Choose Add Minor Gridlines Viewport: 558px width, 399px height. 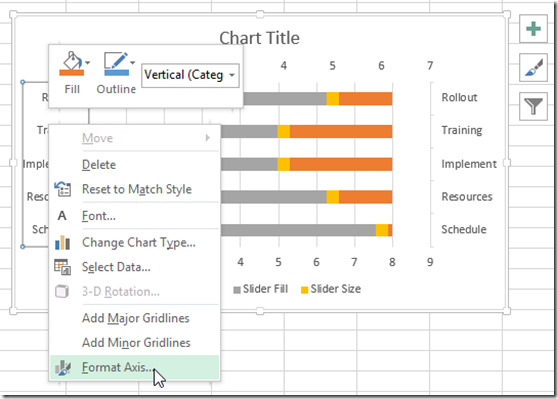[135, 342]
